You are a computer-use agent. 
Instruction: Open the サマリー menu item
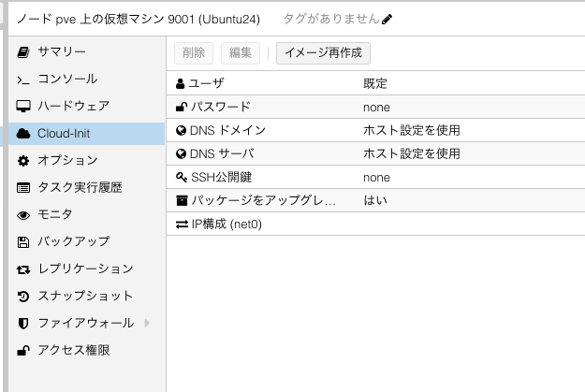[86, 51]
